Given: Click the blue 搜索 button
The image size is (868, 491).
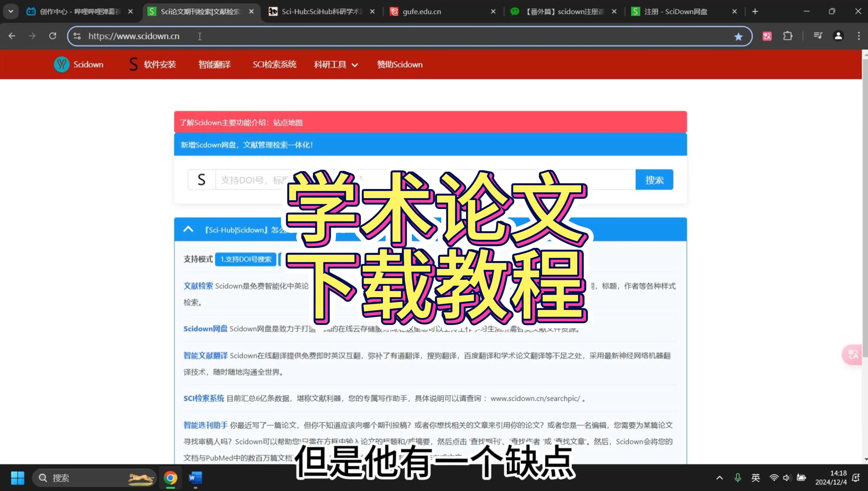Looking at the screenshot, I should pyautogui.click(x=654, y=180).
